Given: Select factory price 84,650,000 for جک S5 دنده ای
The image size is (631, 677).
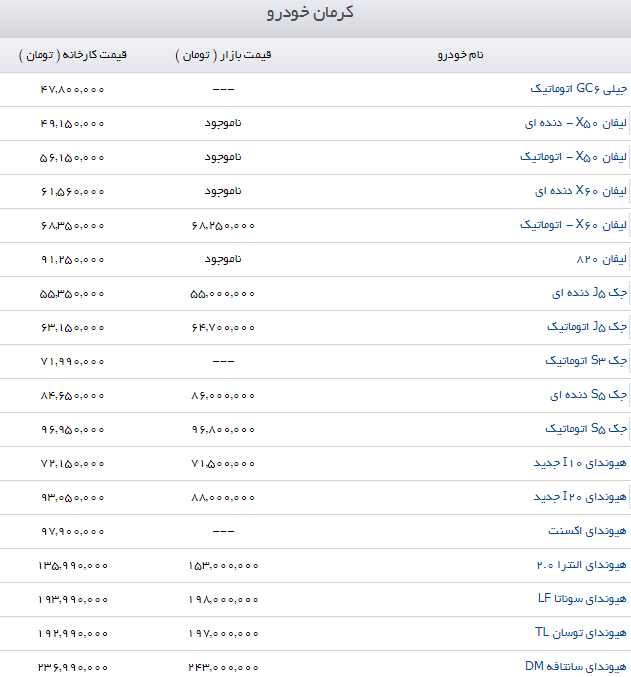Looking at the screenshot, I should [x=73, y=395].
